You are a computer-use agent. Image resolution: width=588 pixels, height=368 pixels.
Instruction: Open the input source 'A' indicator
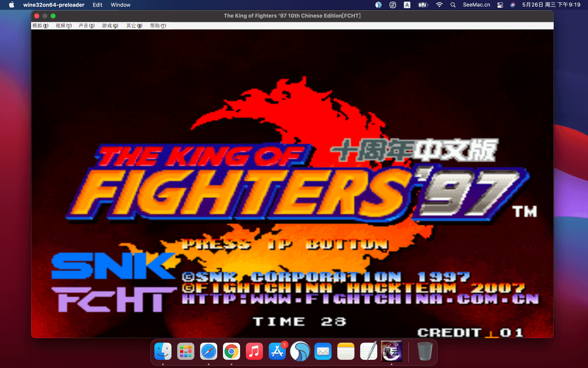point(407,5)
